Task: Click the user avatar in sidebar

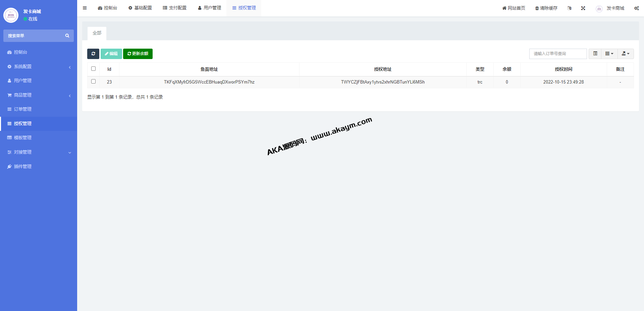Action: [x=11, y=15]
